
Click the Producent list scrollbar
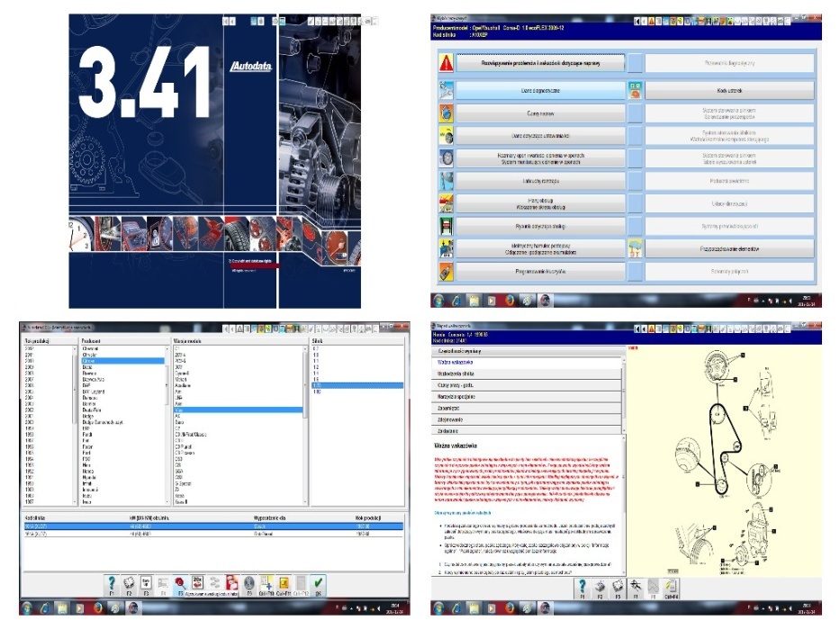[x=167, y=426]
